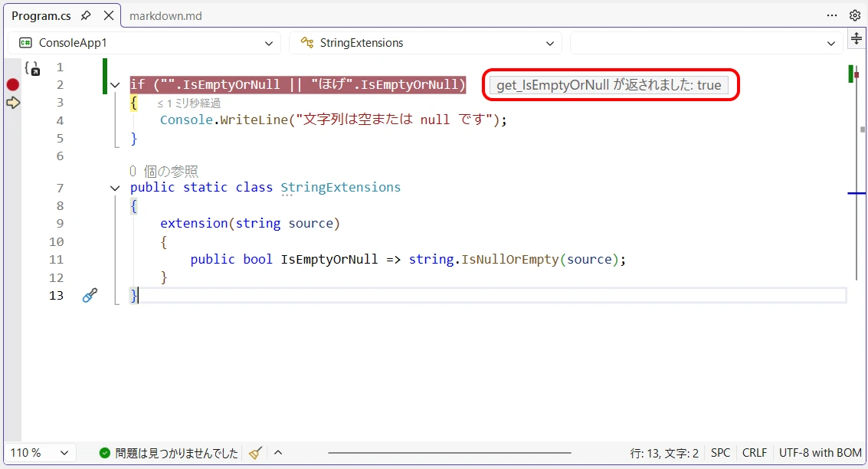This screenshot has width=868, height=469.
Task: Open the StringExtensions type dropdown
Action: pos(425,43)
